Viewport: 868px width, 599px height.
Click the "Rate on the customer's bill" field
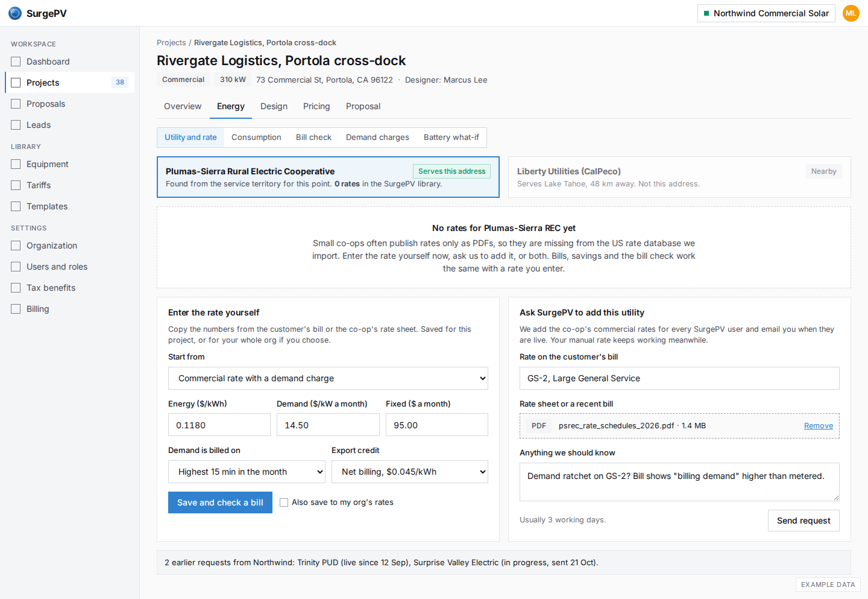point(679,378)
